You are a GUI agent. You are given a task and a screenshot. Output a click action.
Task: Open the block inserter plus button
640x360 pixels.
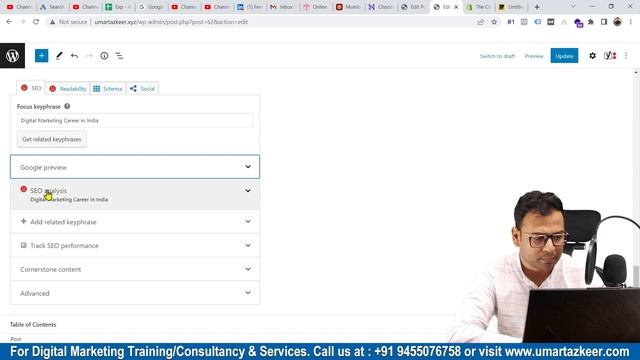(x=41, y=56)
